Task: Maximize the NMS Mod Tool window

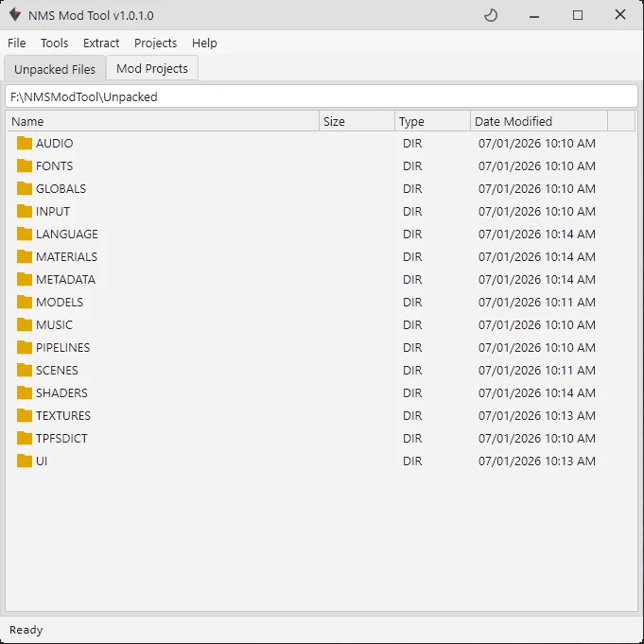Action: coord(578,15)
